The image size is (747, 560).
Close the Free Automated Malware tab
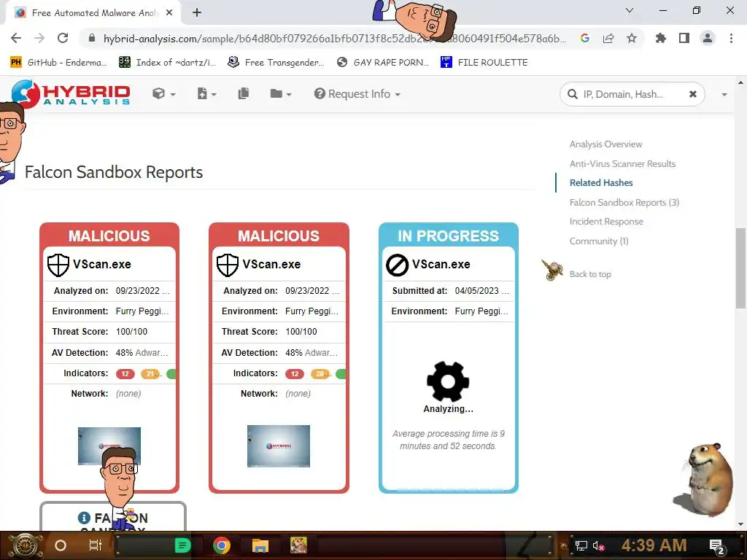[169, 13]
